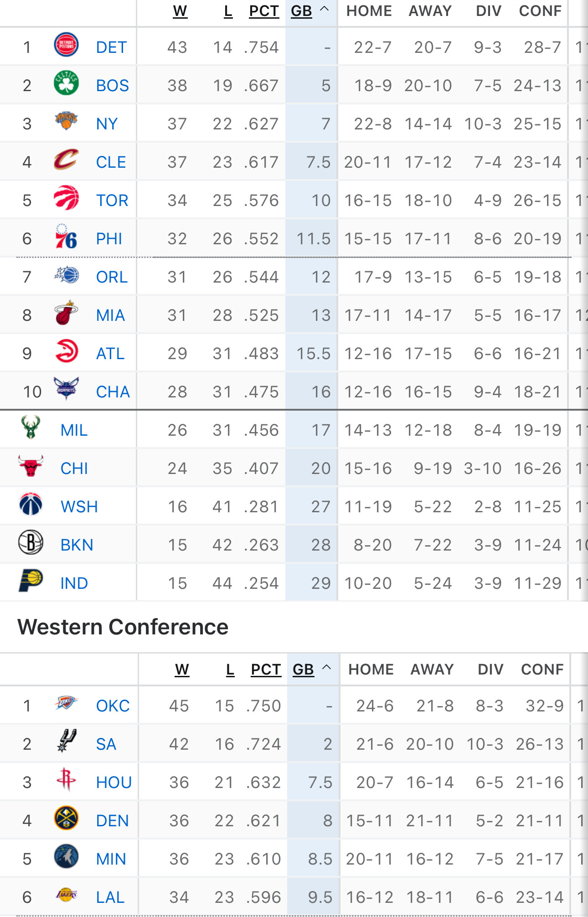This screenshot has width=588, height=917.
Task: Sort Eastern table by W column
Action: coord(180,11)
